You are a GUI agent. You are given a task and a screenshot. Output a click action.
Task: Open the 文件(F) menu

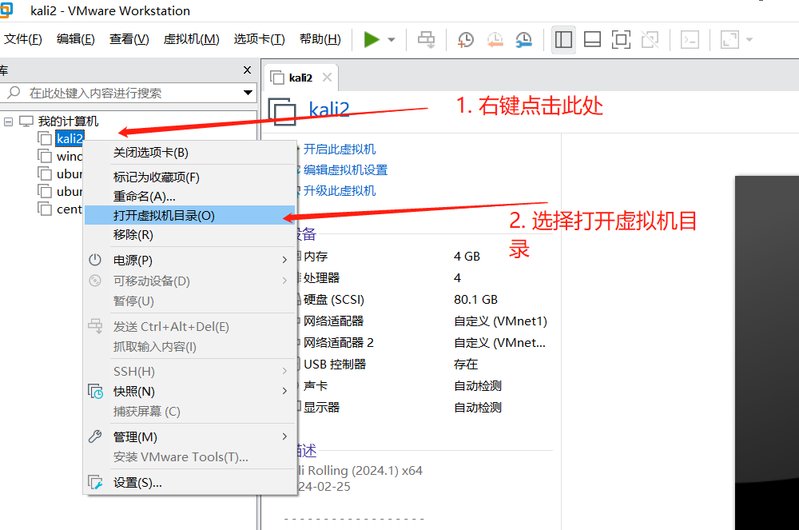23,39
